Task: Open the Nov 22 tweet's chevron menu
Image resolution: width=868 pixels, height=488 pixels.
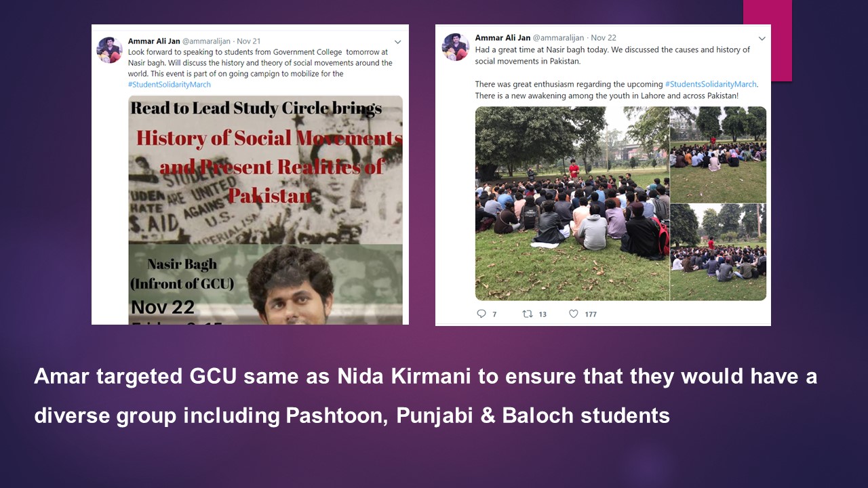Action: 762,39
